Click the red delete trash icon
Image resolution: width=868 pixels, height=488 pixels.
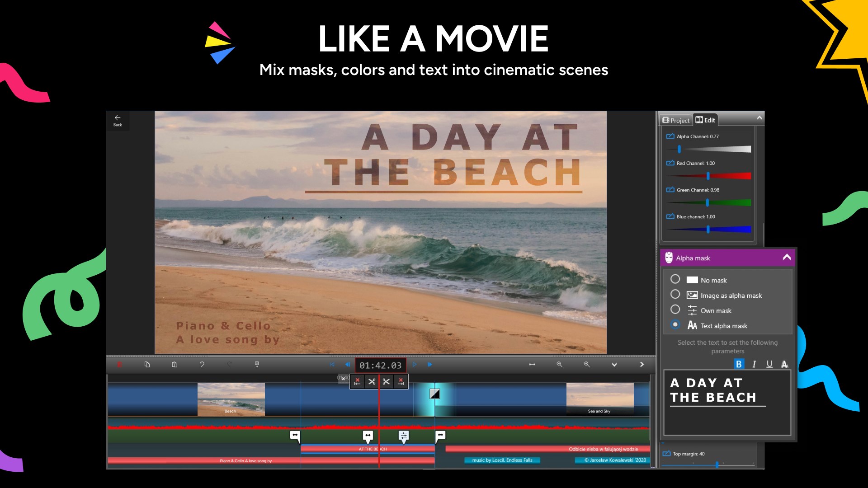tap(119, 365)
